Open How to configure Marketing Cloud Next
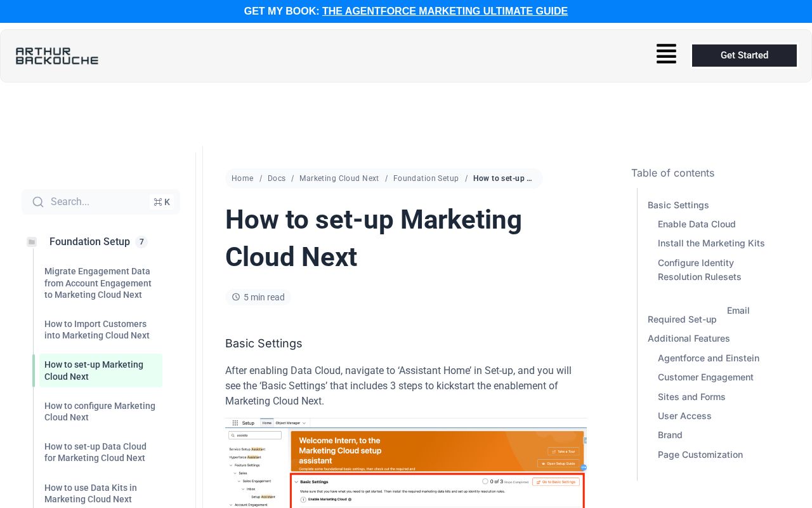The image size is (812, 508). [x=100, y=411]
